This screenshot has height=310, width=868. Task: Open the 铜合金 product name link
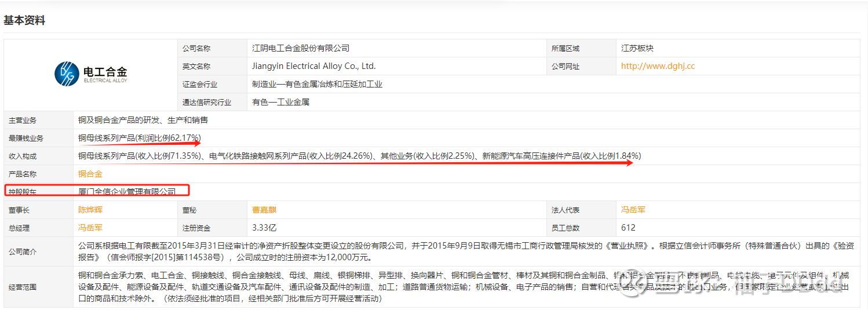(x=90, y=174)
